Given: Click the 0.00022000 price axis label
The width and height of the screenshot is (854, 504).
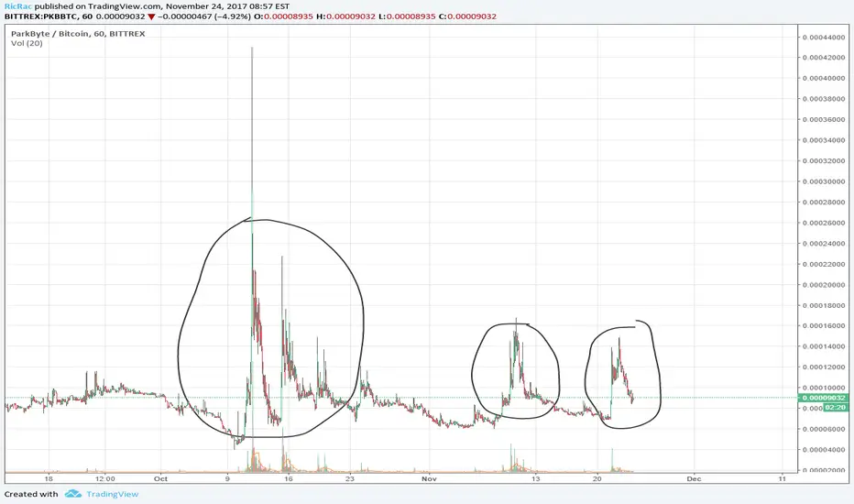Looking at the screenshot, I should coord(824,265).
